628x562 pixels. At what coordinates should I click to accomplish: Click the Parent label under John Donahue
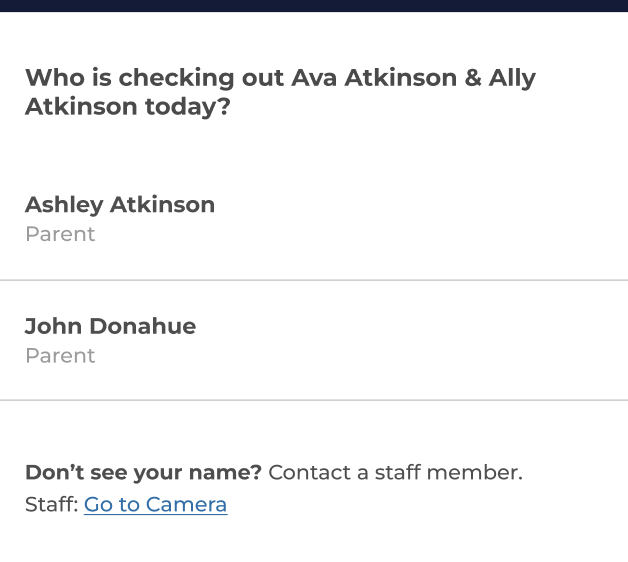(x=60, y=356)
